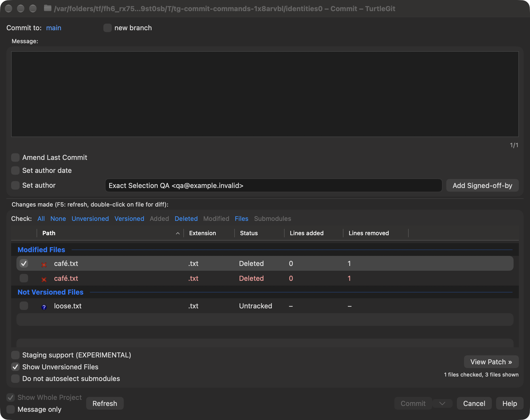Screen dimensions: 530x420
Task: Click the '1 files checked, 3 files shown' text
Action: pyautogui.click(x=481, y=375)
